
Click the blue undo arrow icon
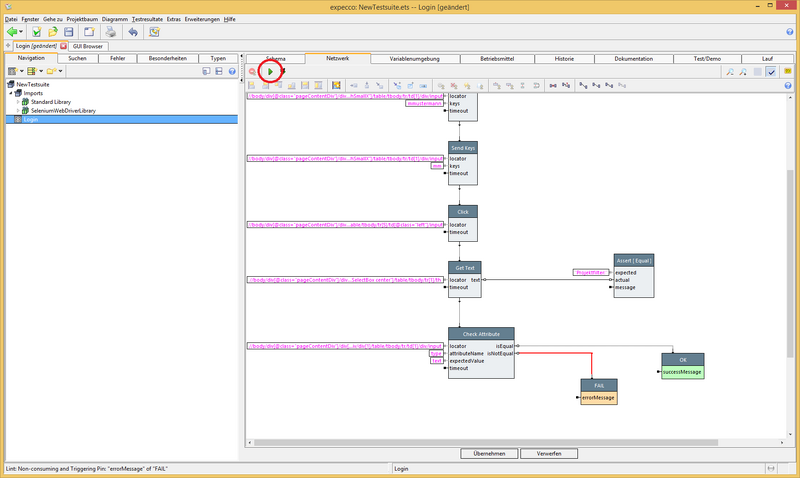coord(132,32)
